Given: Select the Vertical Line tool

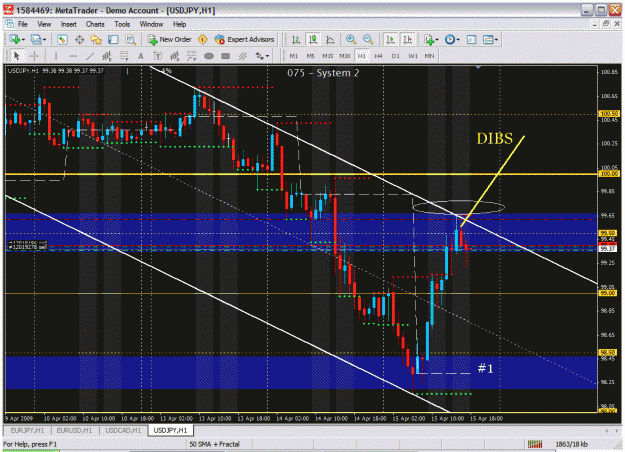Looking at the screenshot, I should [55, 56].
